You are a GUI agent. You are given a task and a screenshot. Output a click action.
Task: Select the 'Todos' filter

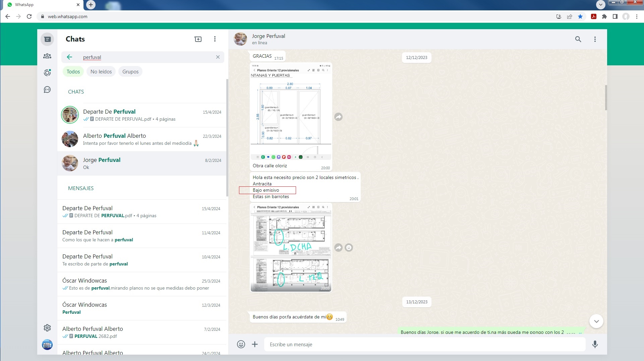click(73, 72)
